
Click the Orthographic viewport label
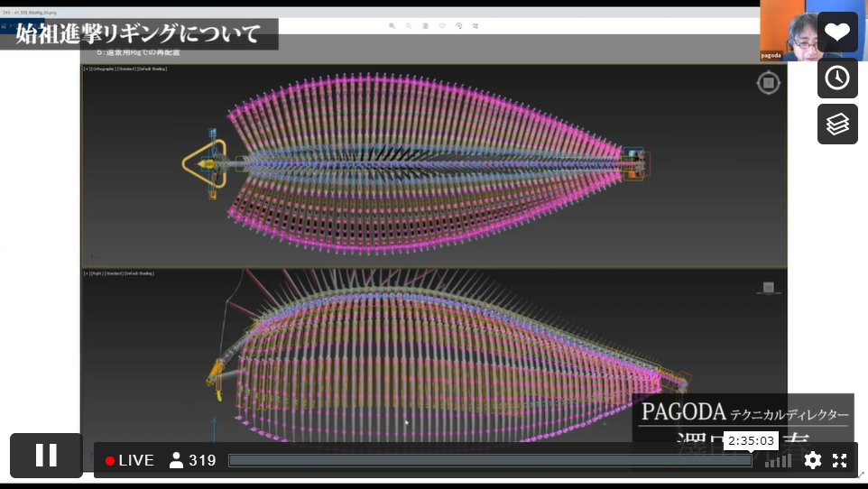pyautogui.click(x=104, y=69)
